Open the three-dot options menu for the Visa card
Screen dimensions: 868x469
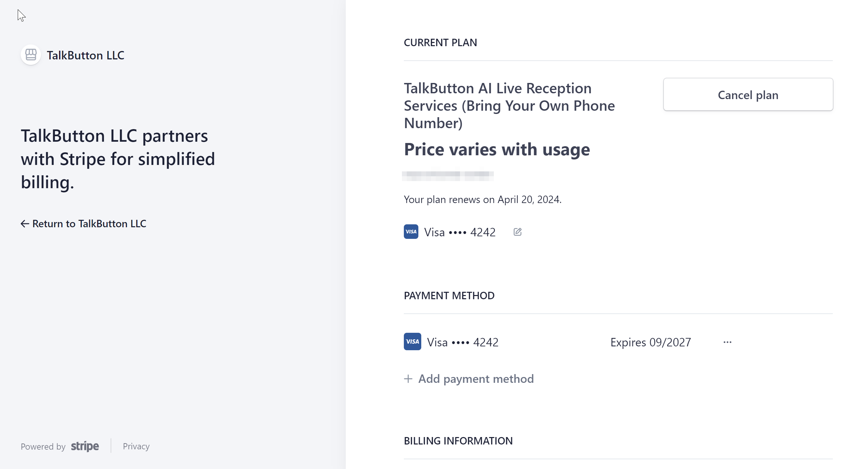[x=727, y=342]
